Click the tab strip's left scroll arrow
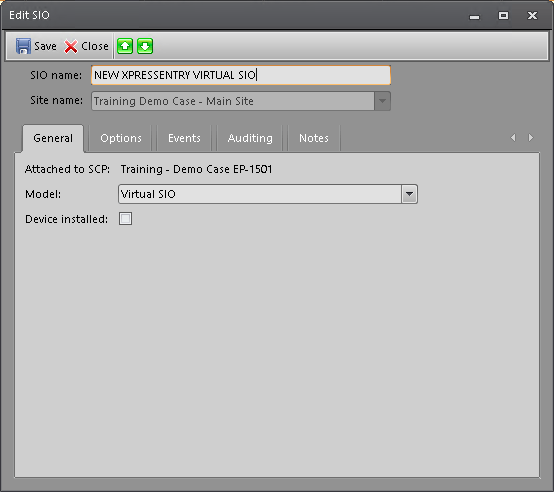Viewport: 554px width, 492px height. pos(513,137)
